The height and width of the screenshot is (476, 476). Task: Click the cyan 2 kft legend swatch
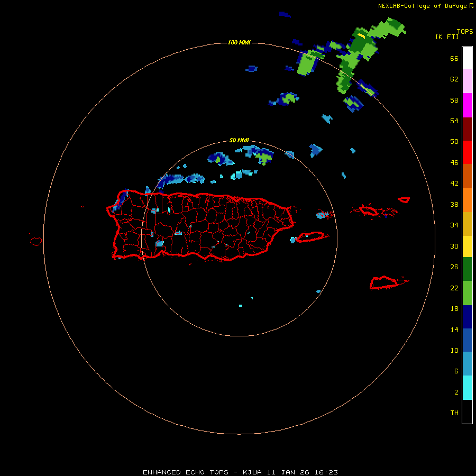(x=467, y=388)
